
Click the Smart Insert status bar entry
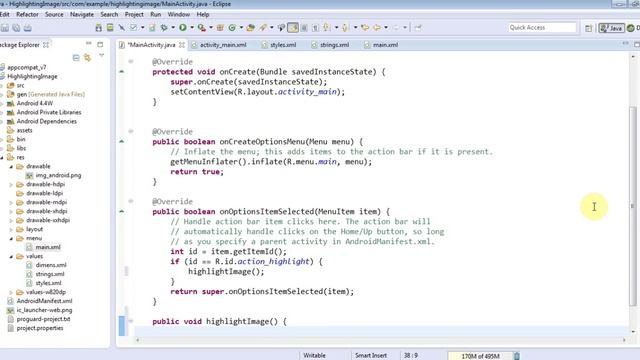371,356
